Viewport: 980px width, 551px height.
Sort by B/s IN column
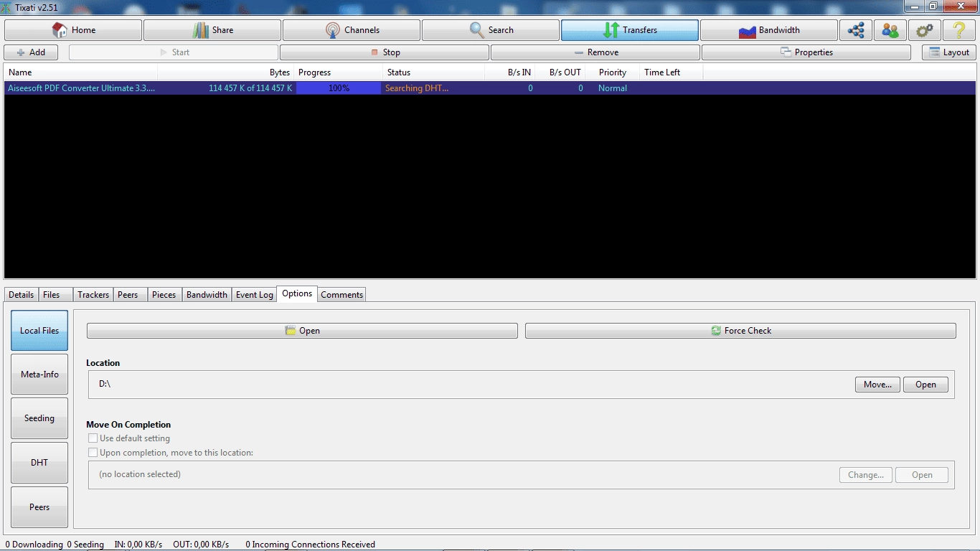point(510,72)
